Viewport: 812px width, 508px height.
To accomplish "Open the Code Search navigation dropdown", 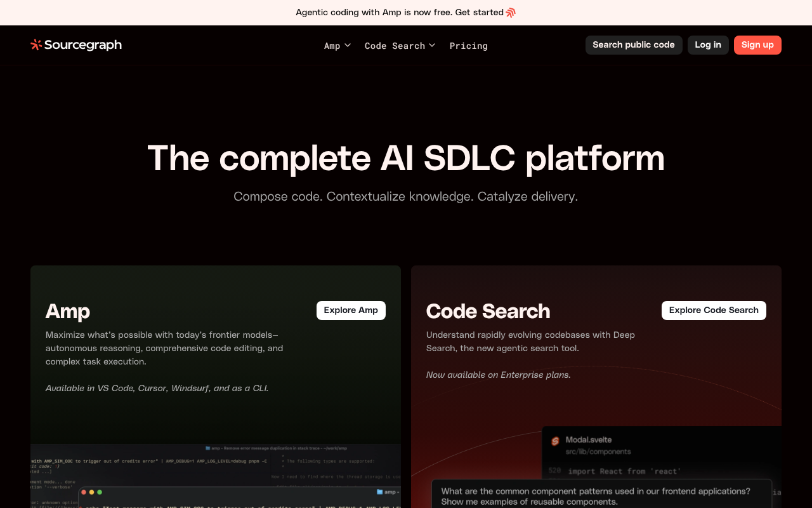I will click(x=395, y=46).
